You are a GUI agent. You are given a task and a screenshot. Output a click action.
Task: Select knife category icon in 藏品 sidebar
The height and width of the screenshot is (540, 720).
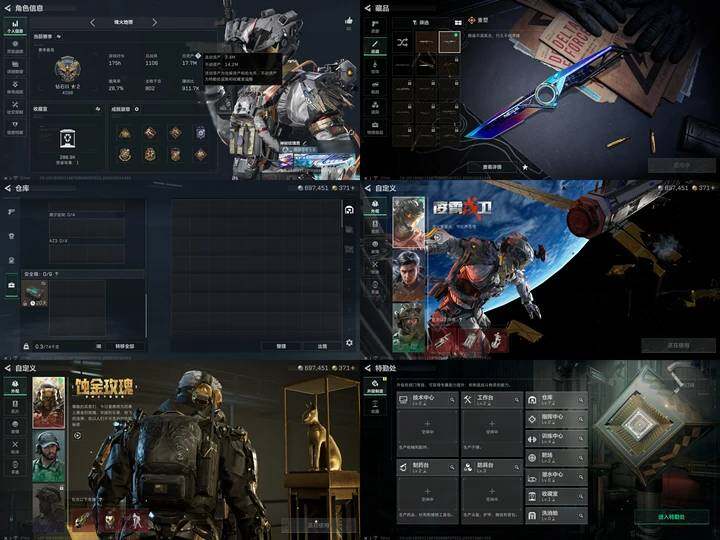(x=375, y=46)
